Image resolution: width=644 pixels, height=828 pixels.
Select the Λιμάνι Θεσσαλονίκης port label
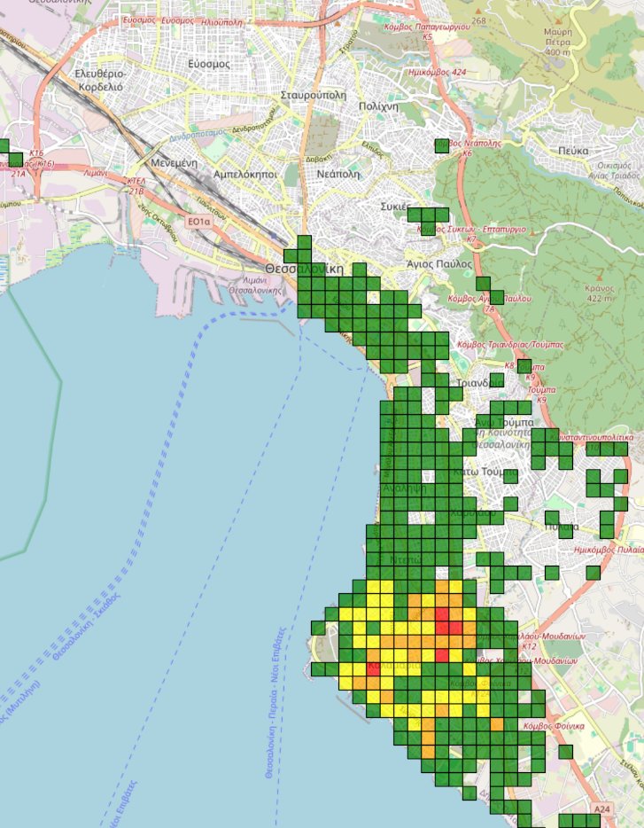coord(256,285)
